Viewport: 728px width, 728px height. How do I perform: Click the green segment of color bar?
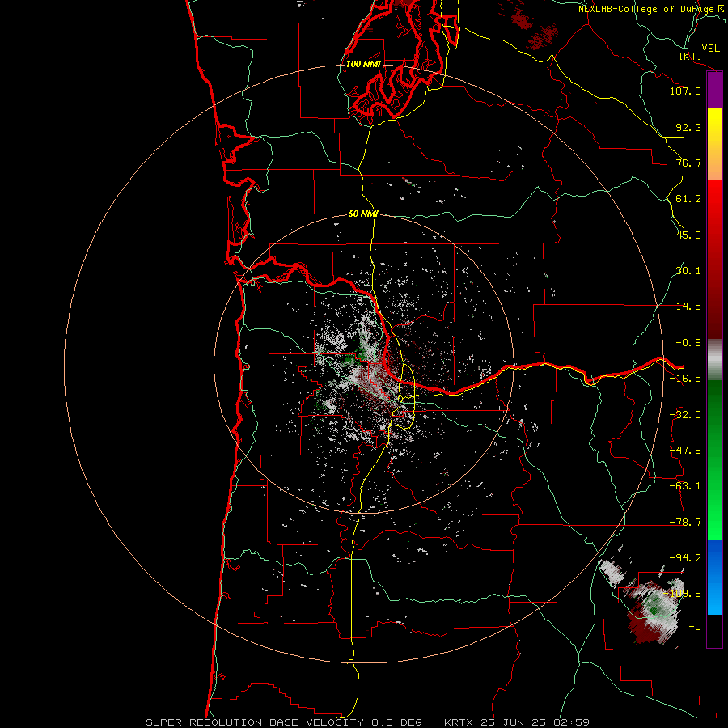(714, 459)
